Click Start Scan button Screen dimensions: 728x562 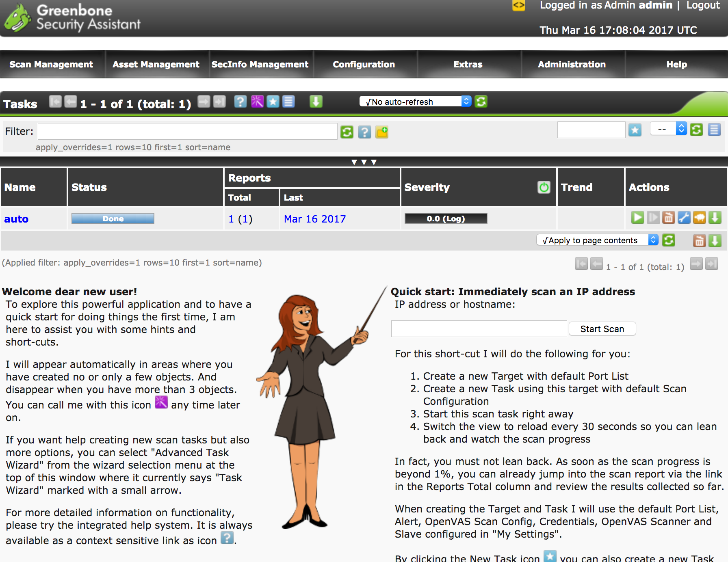point(602,329)
